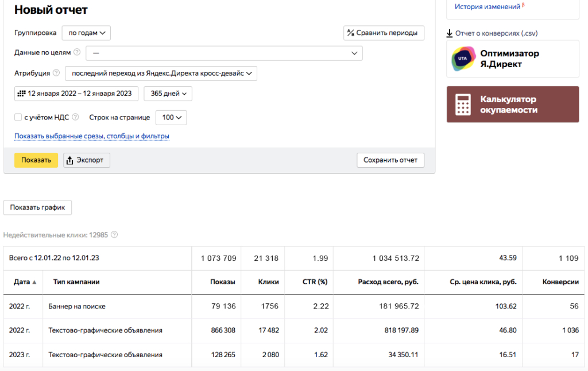Click the calendar icon in date range
This screenshot has height=371, width=588.
pos(22,94)
